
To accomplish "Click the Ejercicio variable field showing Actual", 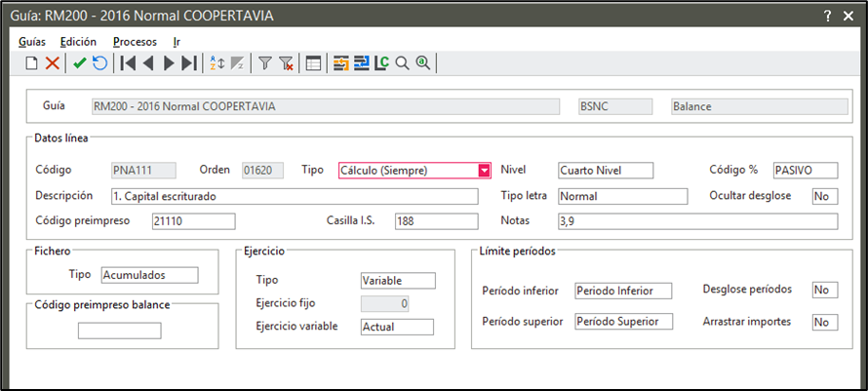I will coord(397,327).
